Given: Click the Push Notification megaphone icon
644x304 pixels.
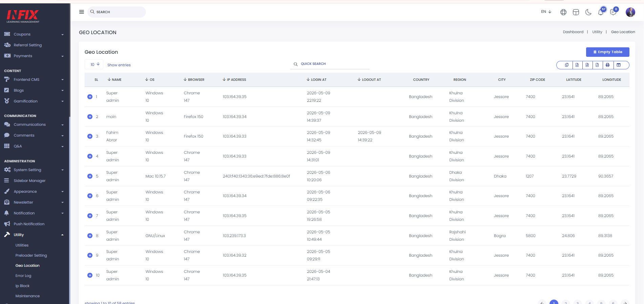Looking at the screenshot, I should pyautogui.click(x=7, y=224).
